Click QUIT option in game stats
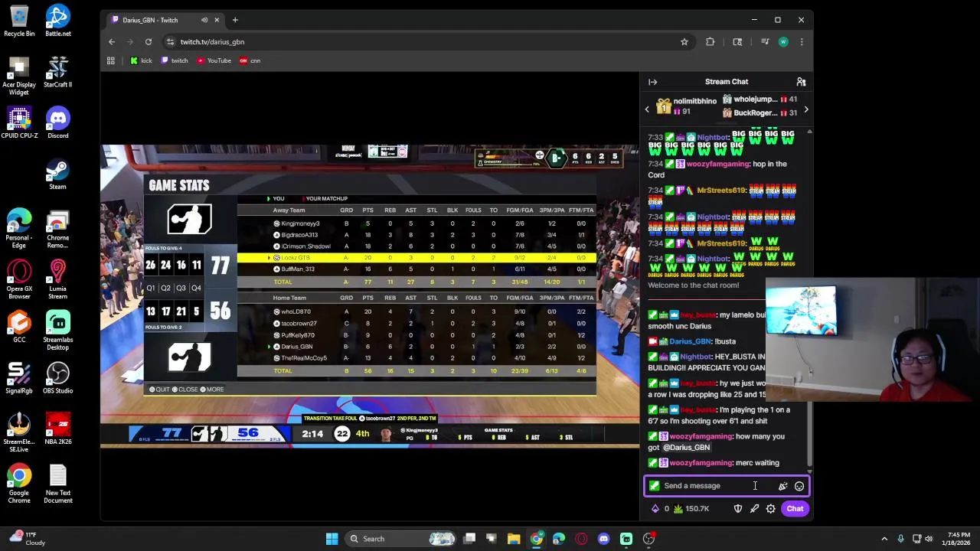Image resolution: width=980 pixels, height=551 pixels. point(159,390)
